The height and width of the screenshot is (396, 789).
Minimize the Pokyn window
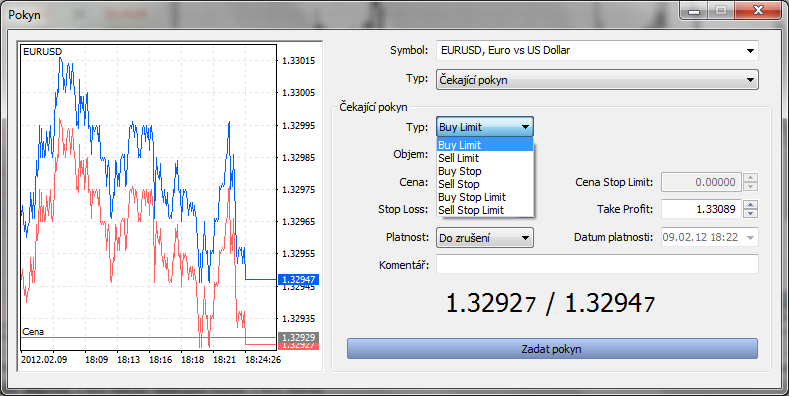(x=693, y=10)
